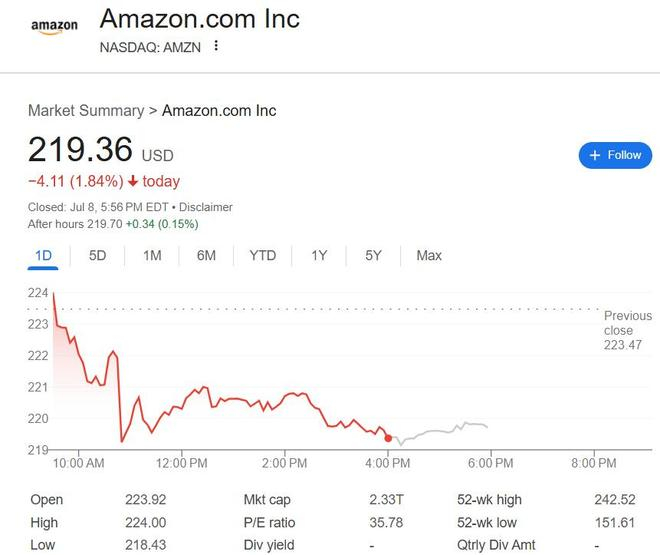View the 1Y chart range

click(x=319, y=256)
